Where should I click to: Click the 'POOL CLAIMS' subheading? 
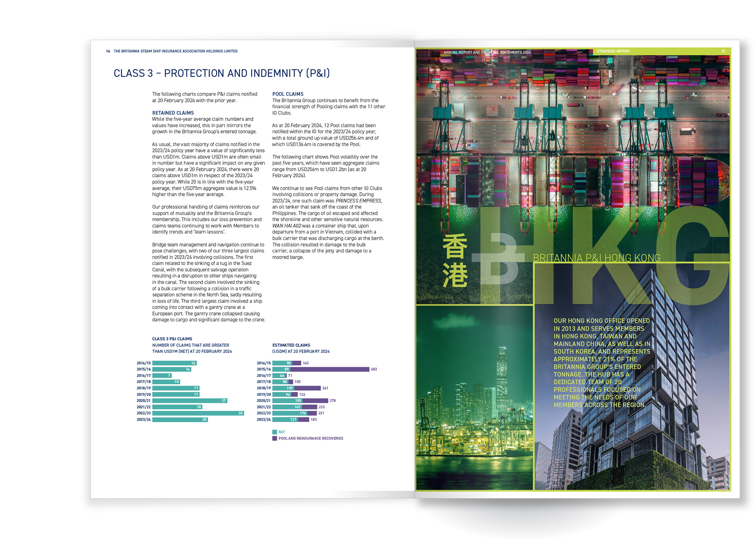coord(288,94)
